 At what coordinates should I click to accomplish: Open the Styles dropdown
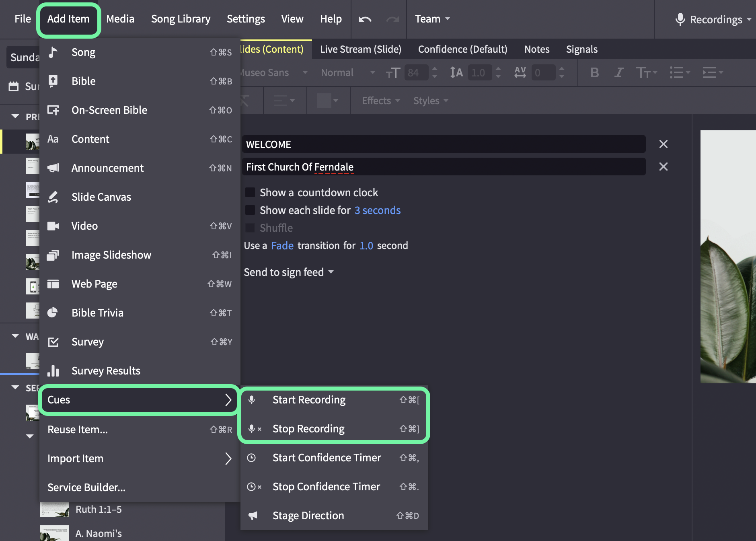pos(431,101)
